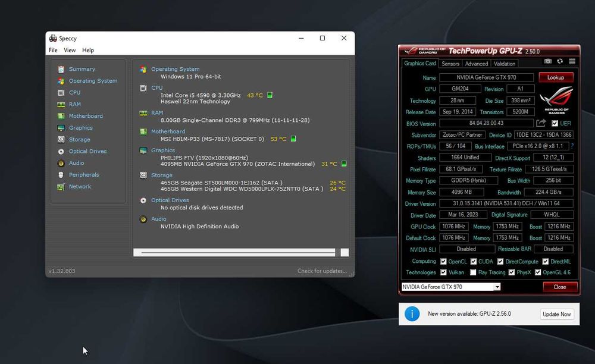Open Storage sidebar entry
595x364 pixels.
(79, 140)
